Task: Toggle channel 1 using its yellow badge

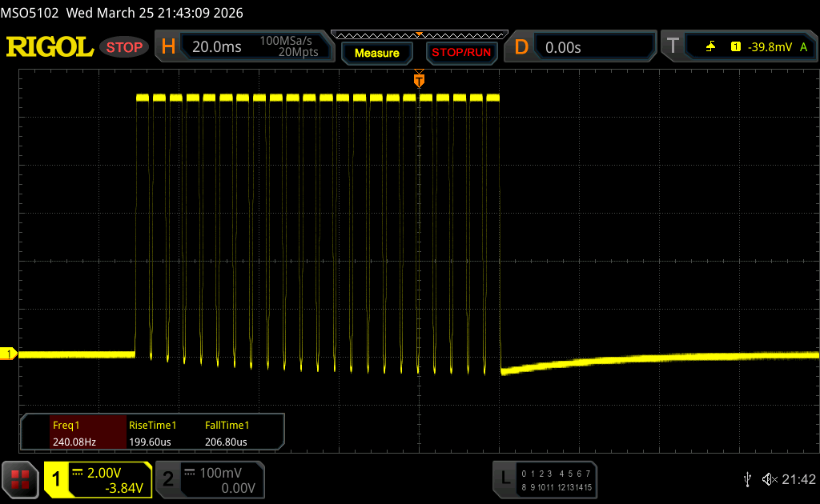Action: [x=57, y=479]
